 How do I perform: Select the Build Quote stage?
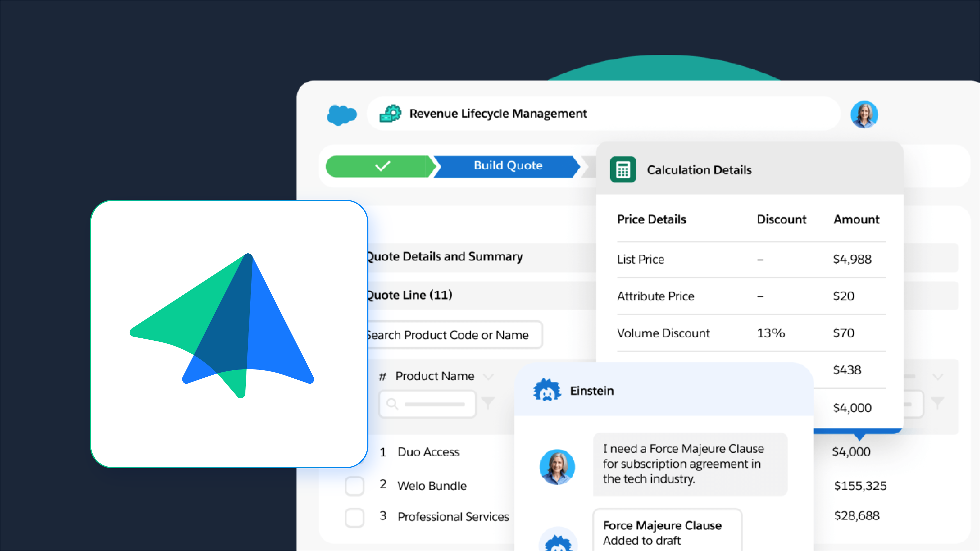tap(507, 166)
